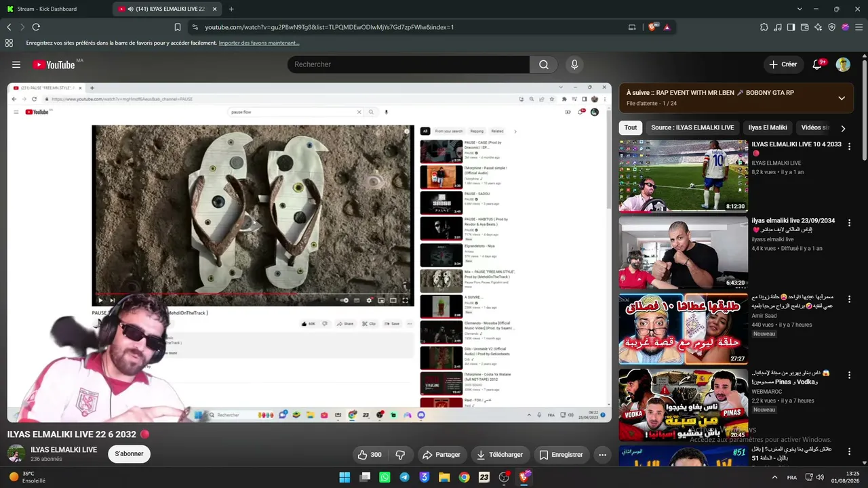Viewport: 868px width, 488px height.
Task: Dislike the video with thumbs down
Action: click(x=400, y=455)
